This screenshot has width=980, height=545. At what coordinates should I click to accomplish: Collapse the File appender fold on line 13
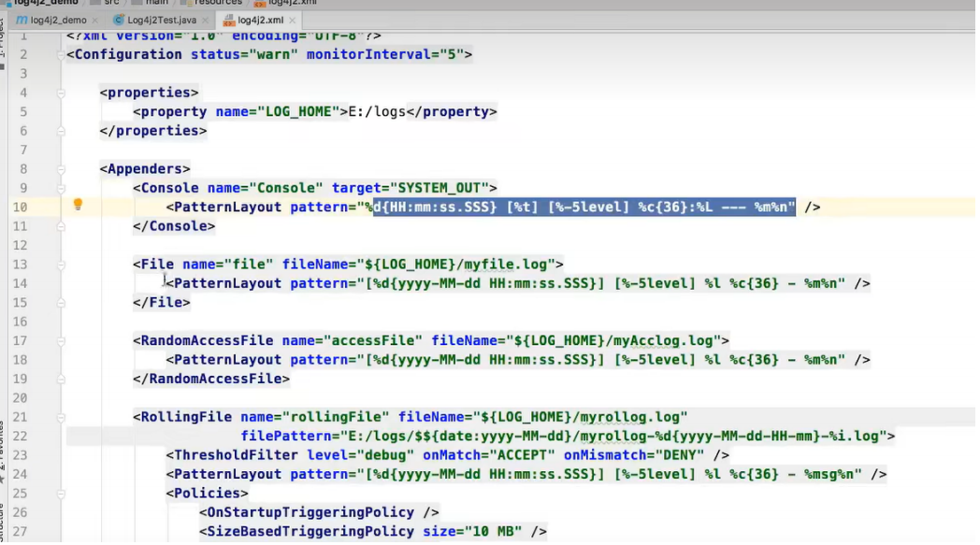(x=61, y=265)
